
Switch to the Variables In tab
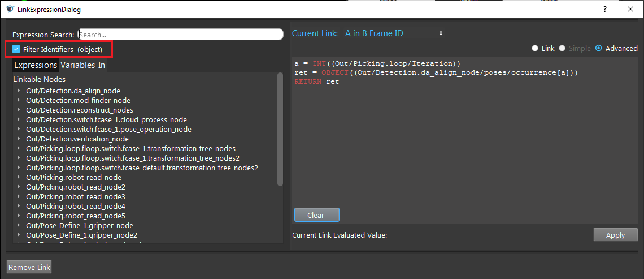82,65
